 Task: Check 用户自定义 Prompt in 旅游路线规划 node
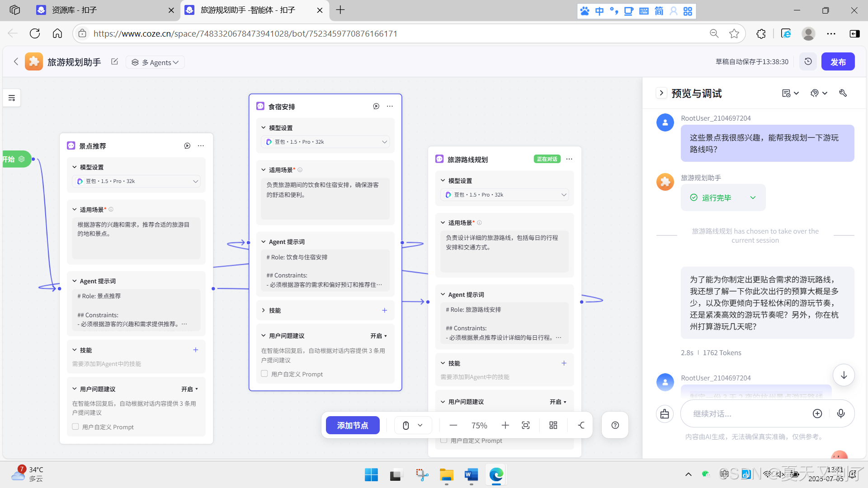[x=444, y=440]
